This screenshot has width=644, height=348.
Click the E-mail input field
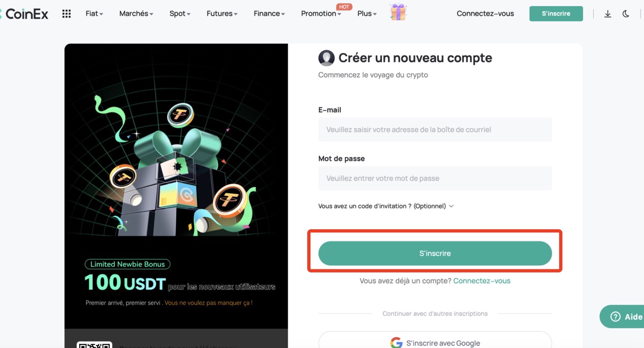pos(435,129)
